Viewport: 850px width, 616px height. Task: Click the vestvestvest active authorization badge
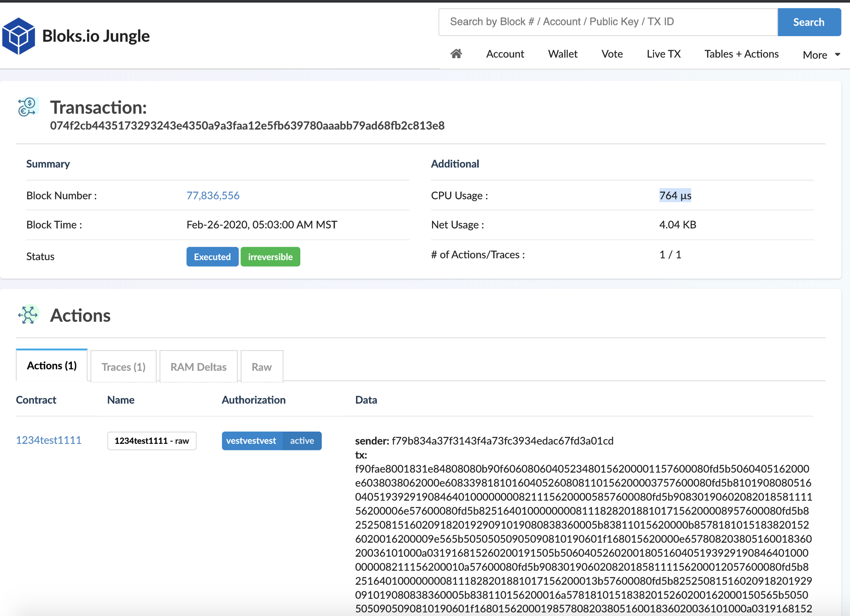[271, 441]
